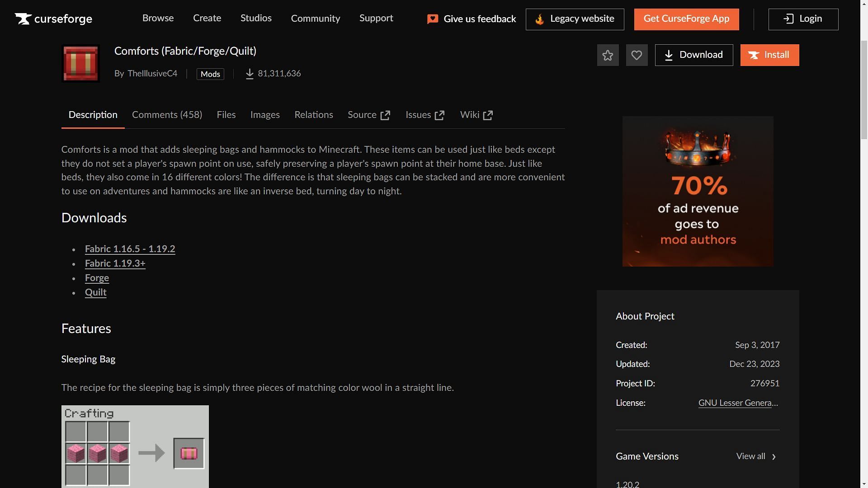
Task: Open Source external link tab
Action: point(368,115)
